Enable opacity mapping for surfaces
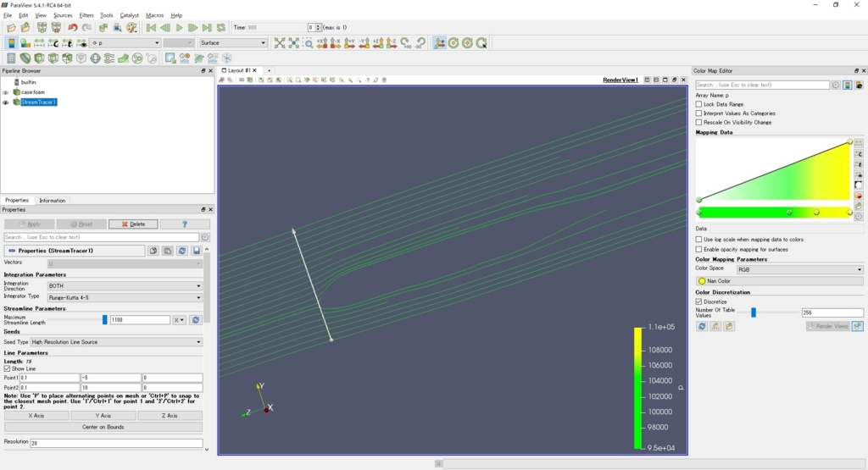868x470 pixels. pyautogui.click(x=698, y=249)
